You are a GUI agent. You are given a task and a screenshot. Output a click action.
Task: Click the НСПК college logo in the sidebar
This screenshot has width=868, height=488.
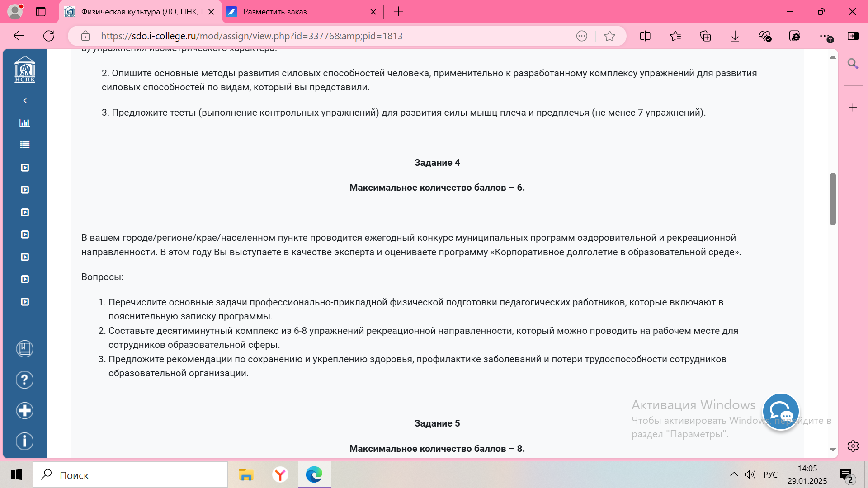point(25,69)
